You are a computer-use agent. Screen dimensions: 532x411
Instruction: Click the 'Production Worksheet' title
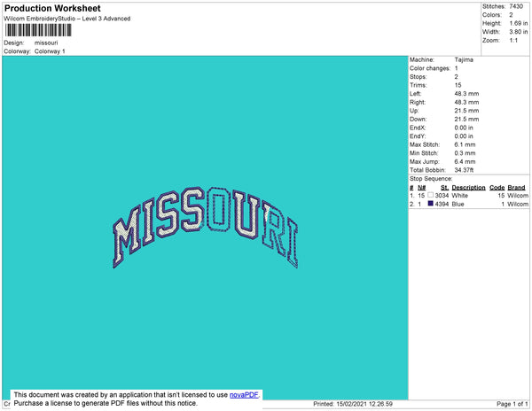click(52, 8)
